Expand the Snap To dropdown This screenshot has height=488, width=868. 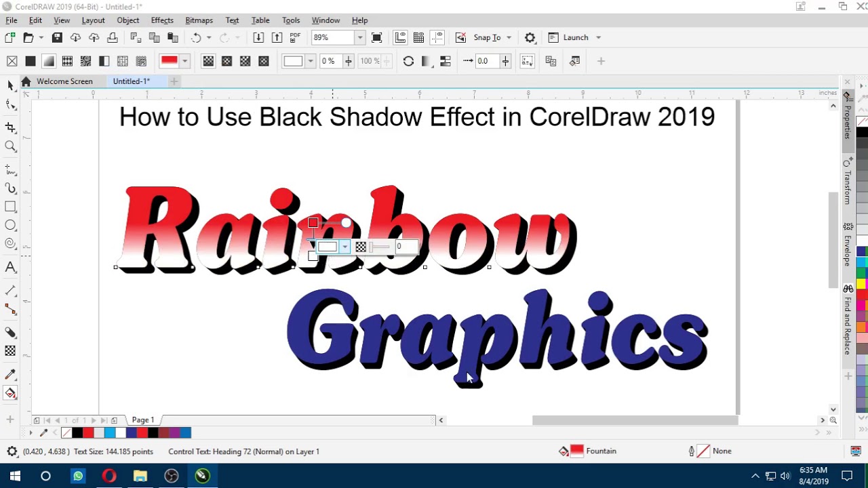tap(509, 37)
